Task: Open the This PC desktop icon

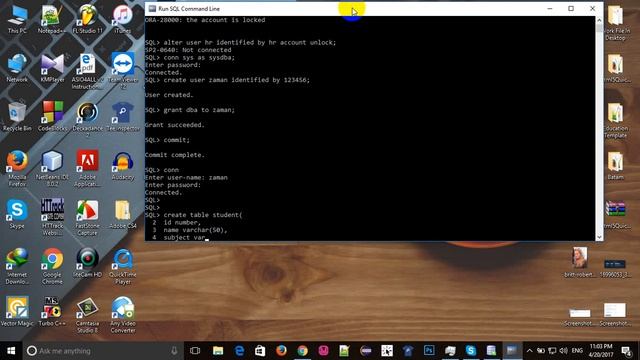Action: [x=17, y=19]
